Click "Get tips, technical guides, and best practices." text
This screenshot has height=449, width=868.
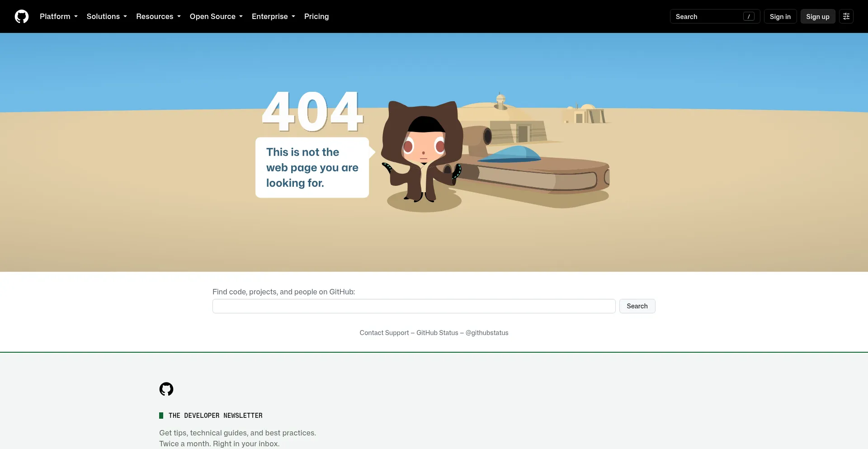[x=238, y=433]
